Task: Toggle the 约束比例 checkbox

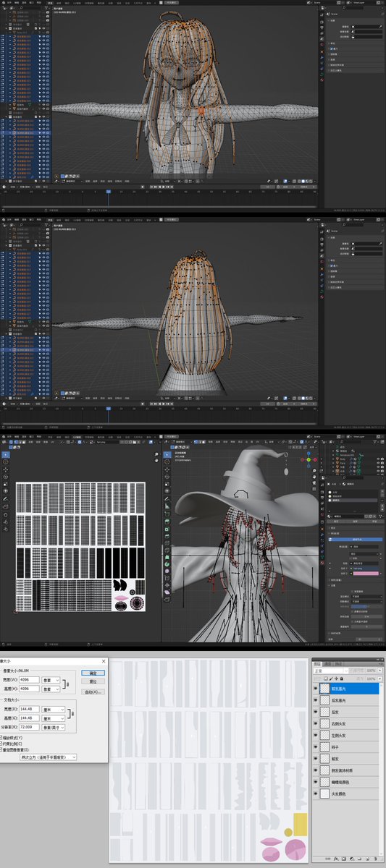Action: click(x=1, y=744)
